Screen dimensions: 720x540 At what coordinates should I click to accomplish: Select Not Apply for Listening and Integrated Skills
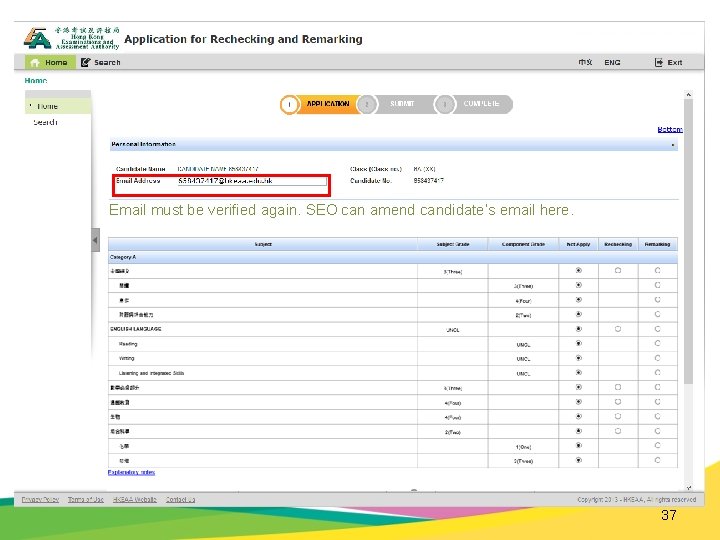point(579,372)
